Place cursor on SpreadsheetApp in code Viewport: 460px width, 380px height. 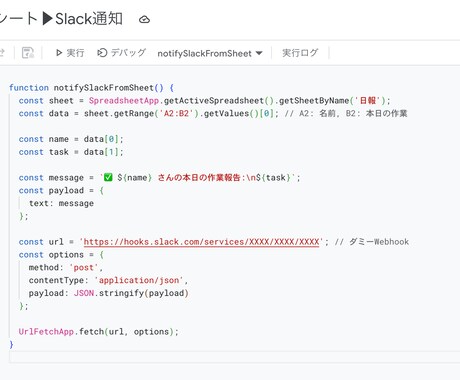(124, 101)
